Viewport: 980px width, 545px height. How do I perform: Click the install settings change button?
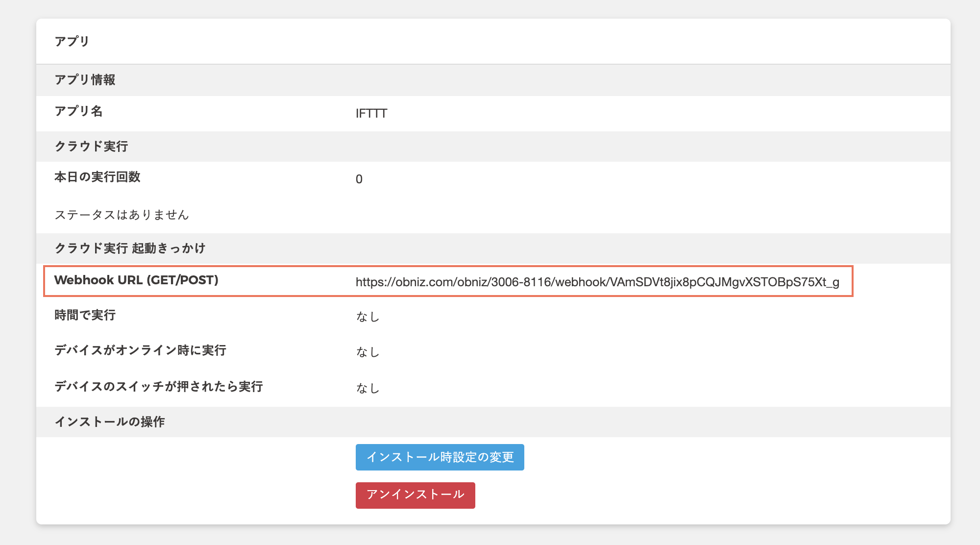pos(440,457)
